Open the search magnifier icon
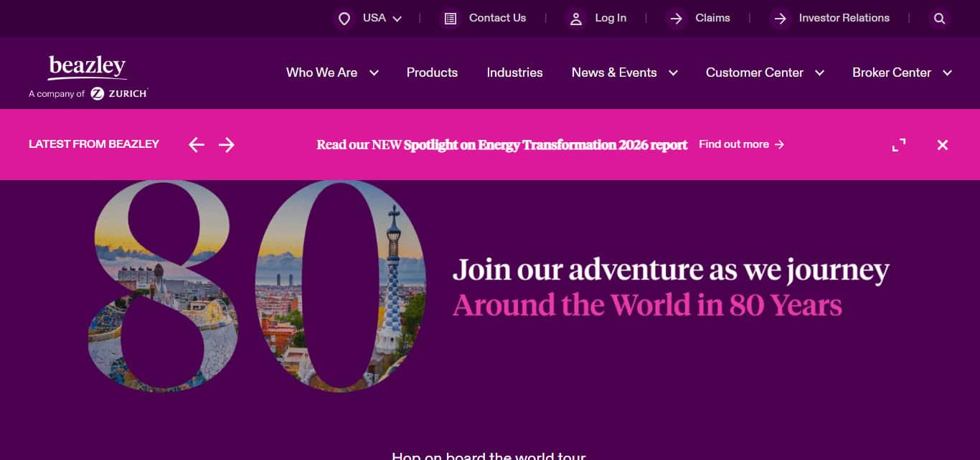 939,19
